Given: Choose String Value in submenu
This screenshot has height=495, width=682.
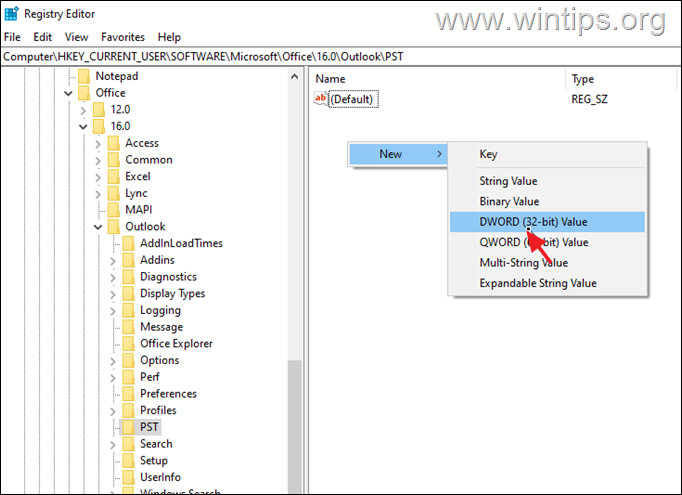Looking at the screenshot, I should pos(547,181).
